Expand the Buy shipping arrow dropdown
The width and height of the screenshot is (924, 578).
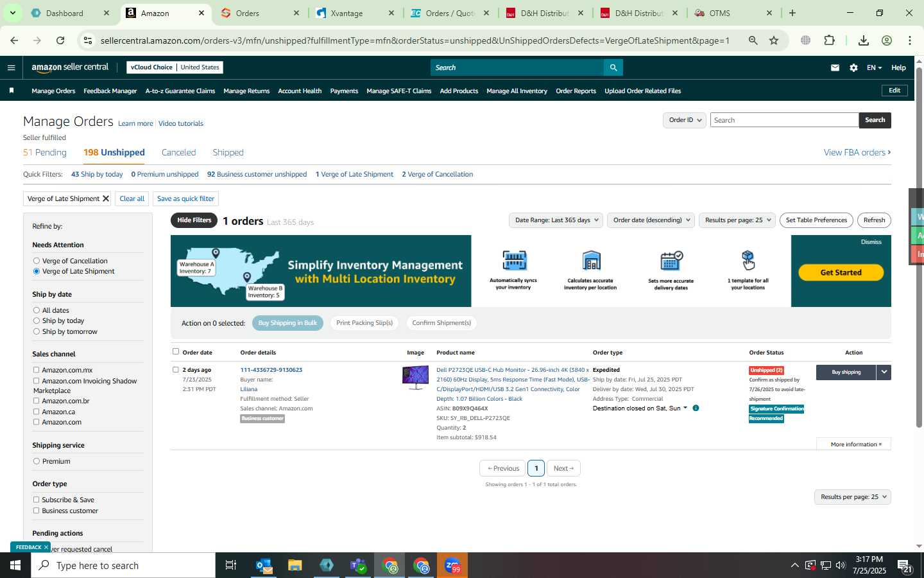point(884,372)
